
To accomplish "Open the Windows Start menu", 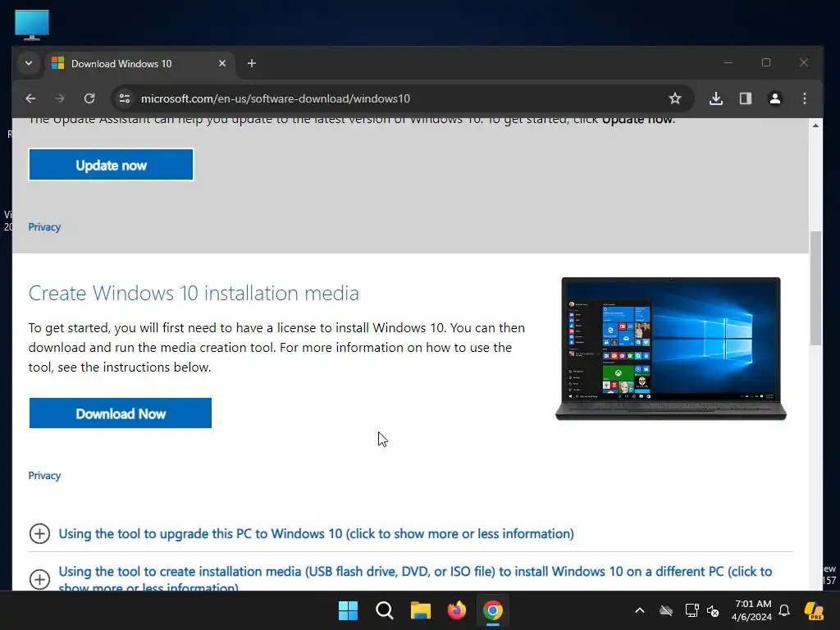I will tap(348, 610).
